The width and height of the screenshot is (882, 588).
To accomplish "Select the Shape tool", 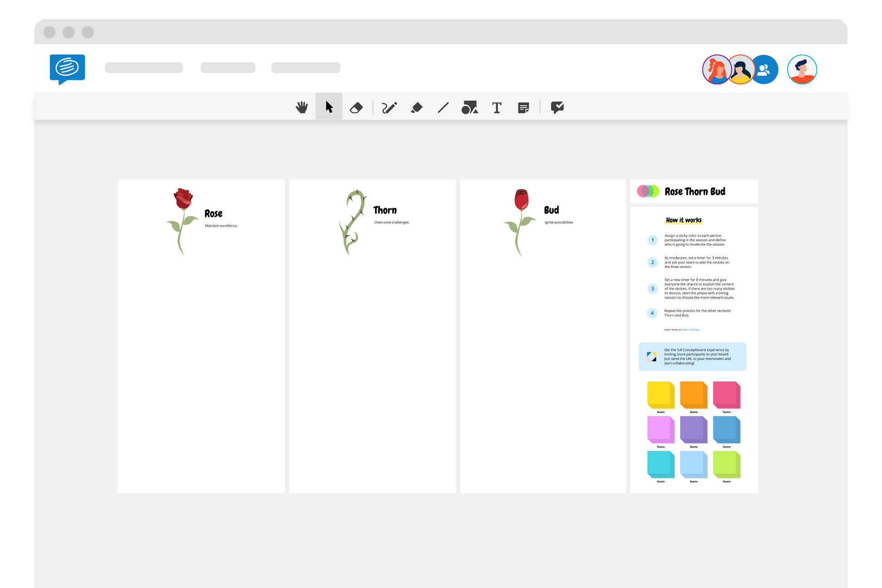I will [x=470, y=107].
